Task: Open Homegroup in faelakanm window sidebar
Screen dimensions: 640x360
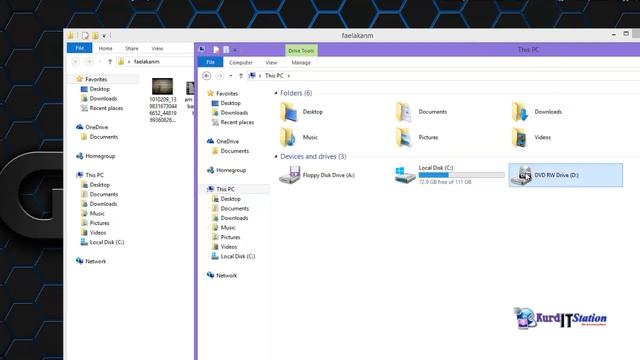Action: pyautogui.click(x=96, y=156)
